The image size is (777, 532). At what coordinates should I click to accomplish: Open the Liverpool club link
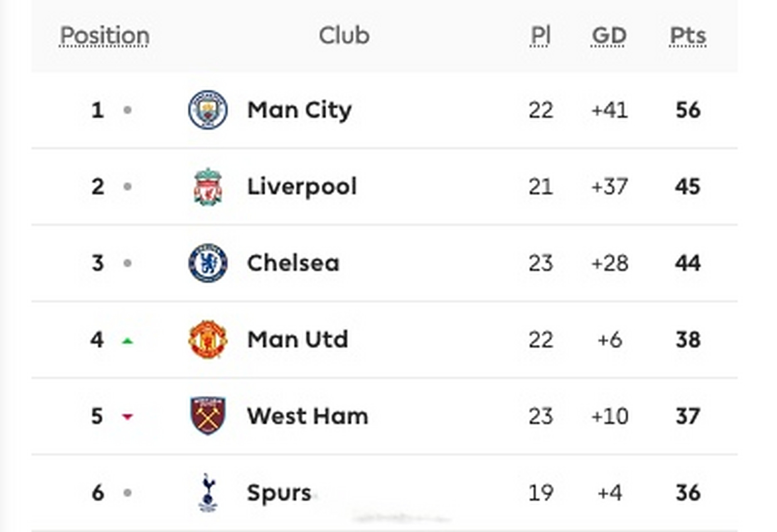(302, 187)
